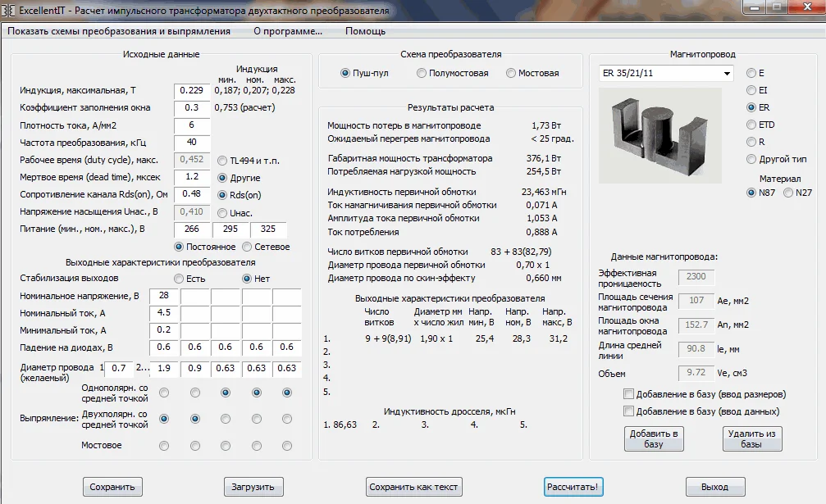Select TL494 и т.п. controller option

coord(222,160)
